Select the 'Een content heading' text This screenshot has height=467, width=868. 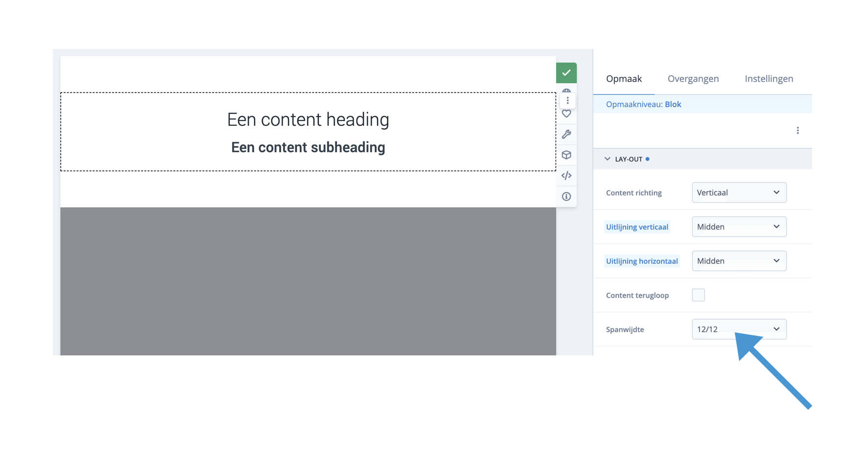pyautogui.click(x=308, y=119)
